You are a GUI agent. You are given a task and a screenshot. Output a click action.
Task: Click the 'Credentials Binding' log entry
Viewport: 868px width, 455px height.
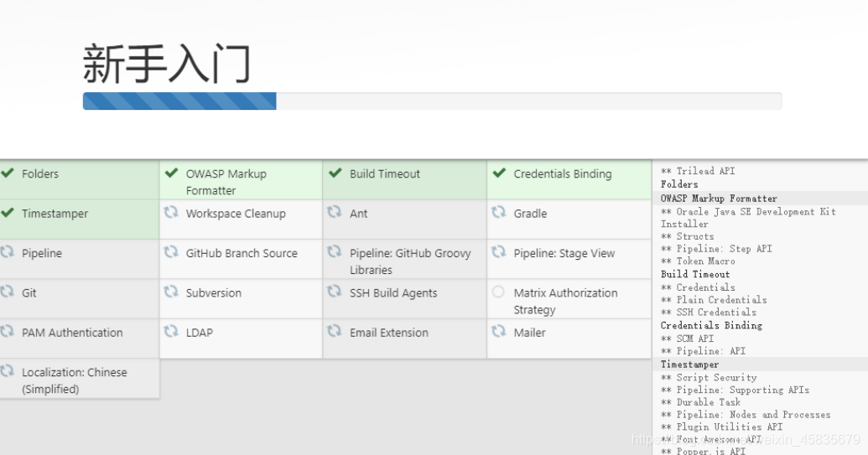click(711, 325)
